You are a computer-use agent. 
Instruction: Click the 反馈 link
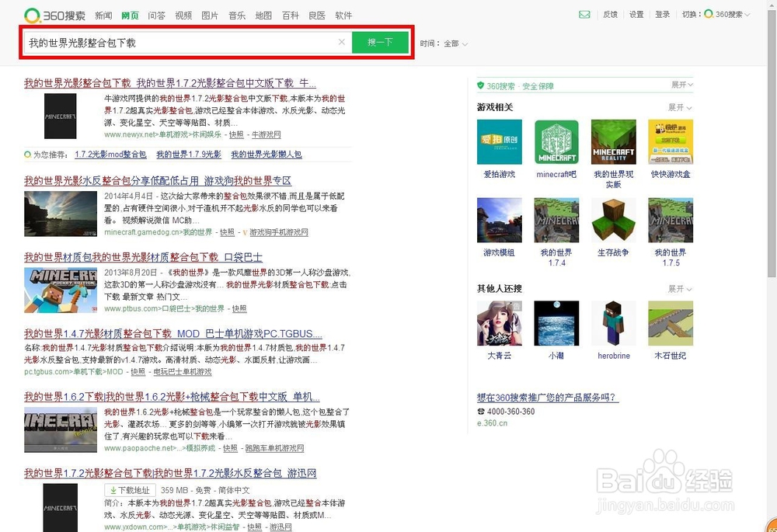[610, 14]
